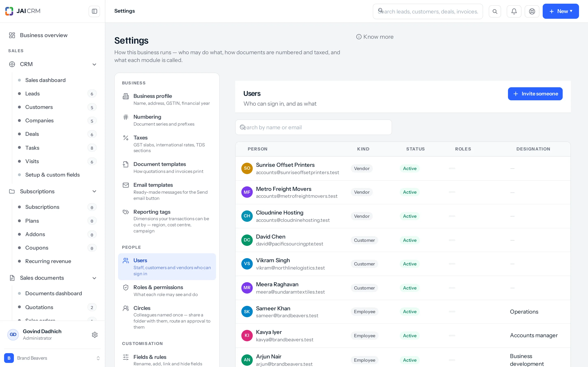Open Numbering settings section
The image size is (588, 367).
pyautogui.click(x=167, y=120)
